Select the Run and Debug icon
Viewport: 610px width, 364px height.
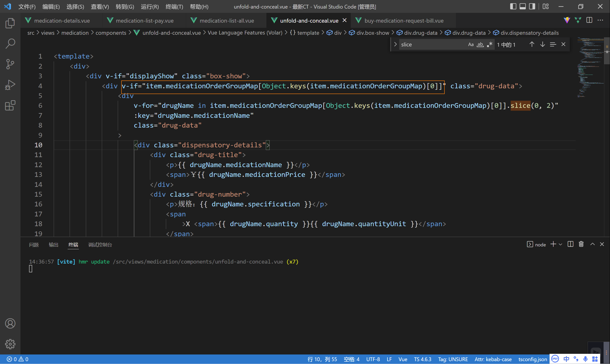pos(10,85)
